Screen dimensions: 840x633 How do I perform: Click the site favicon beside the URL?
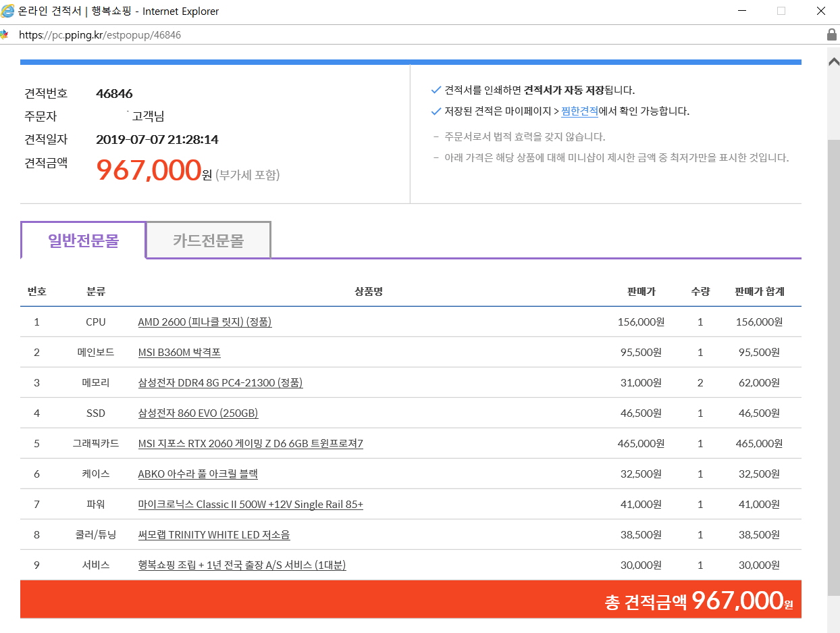[4, 34]
